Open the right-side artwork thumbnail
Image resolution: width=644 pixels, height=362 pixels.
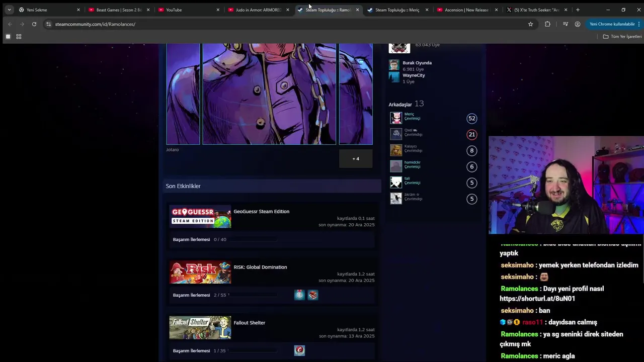tap(356, 94)
